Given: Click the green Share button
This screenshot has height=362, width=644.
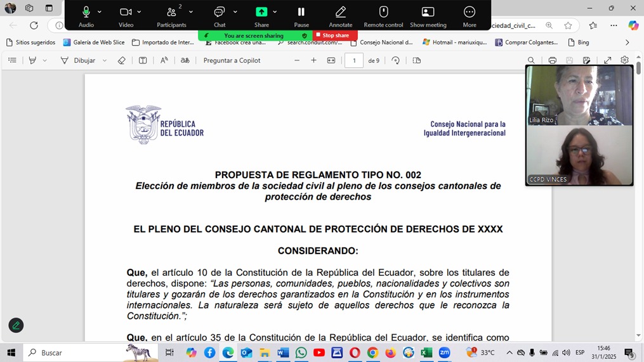Looking at the screenshot, I should click(261, 16).
